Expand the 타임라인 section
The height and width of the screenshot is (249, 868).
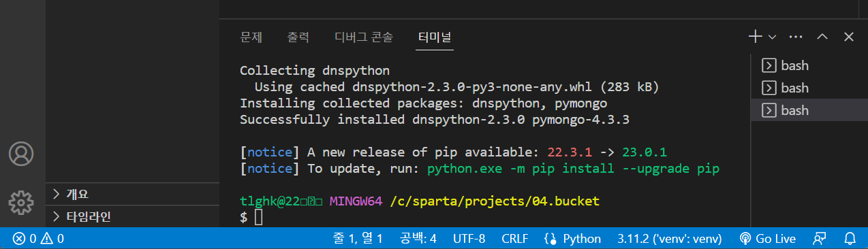(x=132, y=217)
